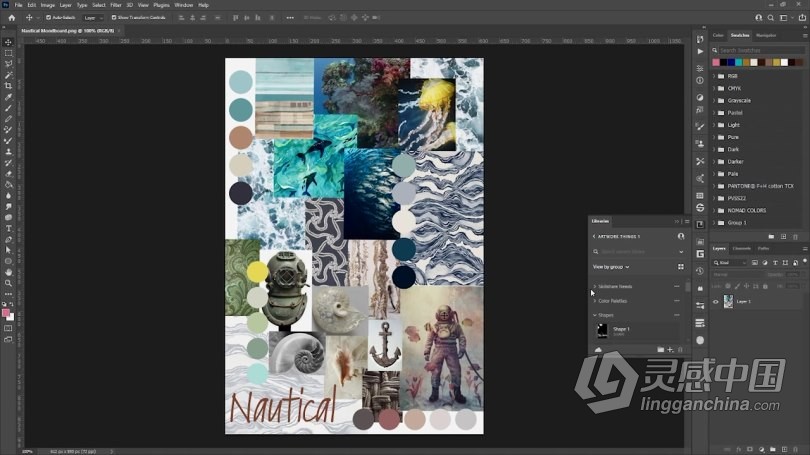
Task: Click the pink recent swatch
Action: 716,62
